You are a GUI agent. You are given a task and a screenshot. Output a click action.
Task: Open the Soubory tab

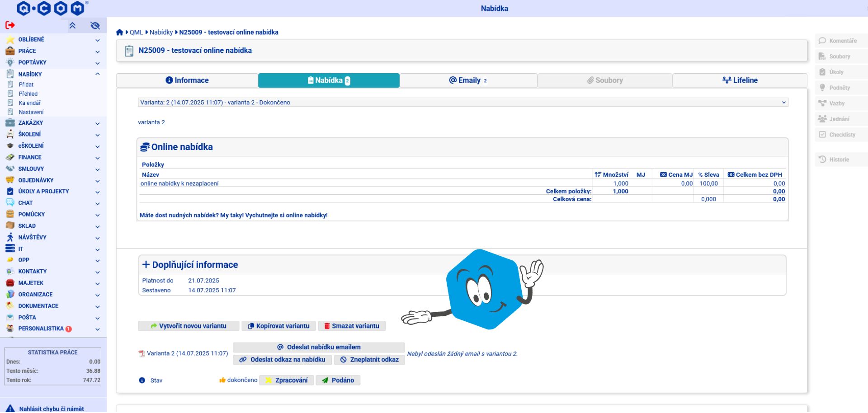605,80
